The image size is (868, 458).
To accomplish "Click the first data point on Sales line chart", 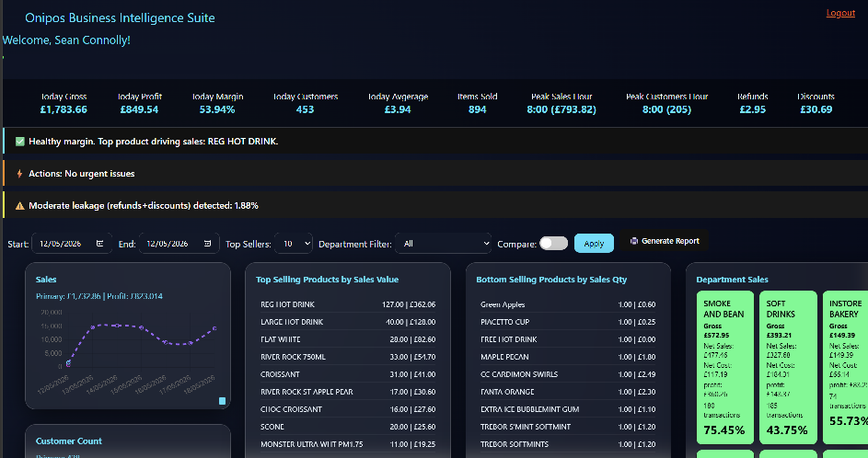I will [x=69, y=363].
